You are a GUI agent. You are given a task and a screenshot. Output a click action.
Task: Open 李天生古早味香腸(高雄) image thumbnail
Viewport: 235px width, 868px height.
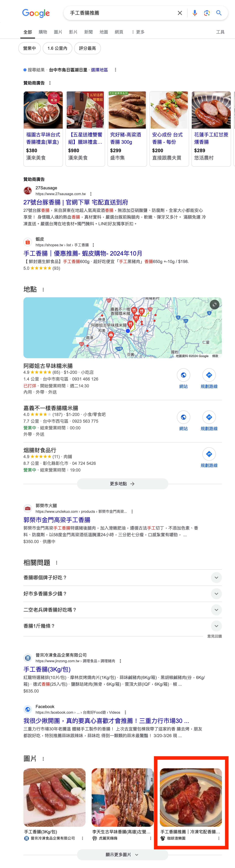point(123,797)
